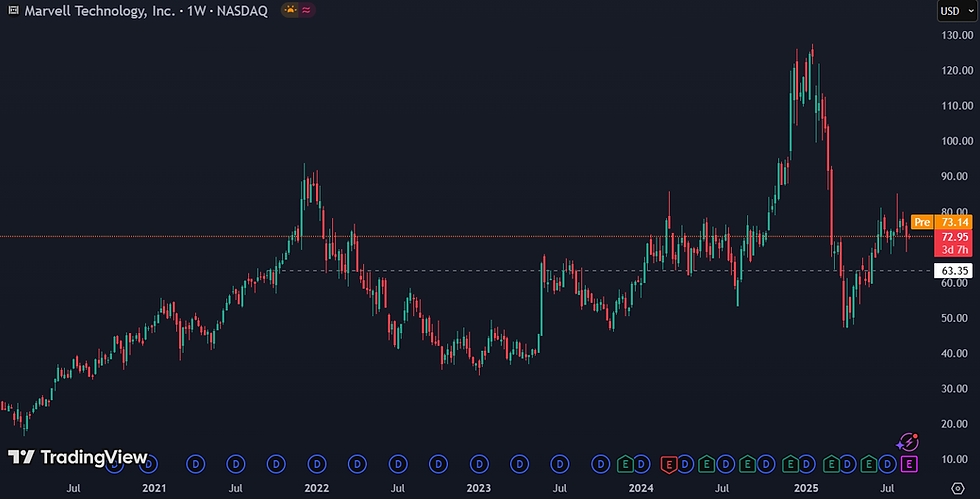Viewport: 980px width, 499px height.
Task: Open the red earnings E marker
Action: (669, 465)
